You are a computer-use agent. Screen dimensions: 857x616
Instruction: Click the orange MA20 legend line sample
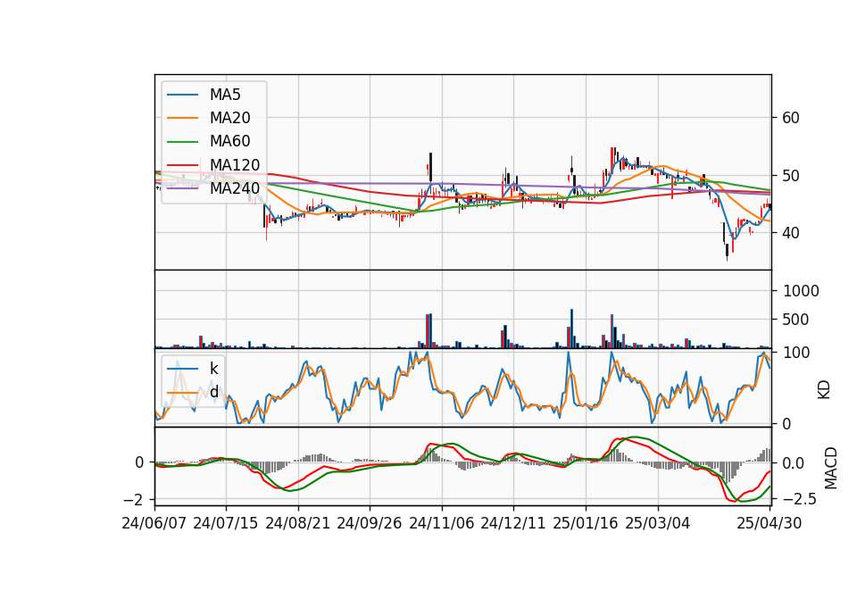point(182,118)
